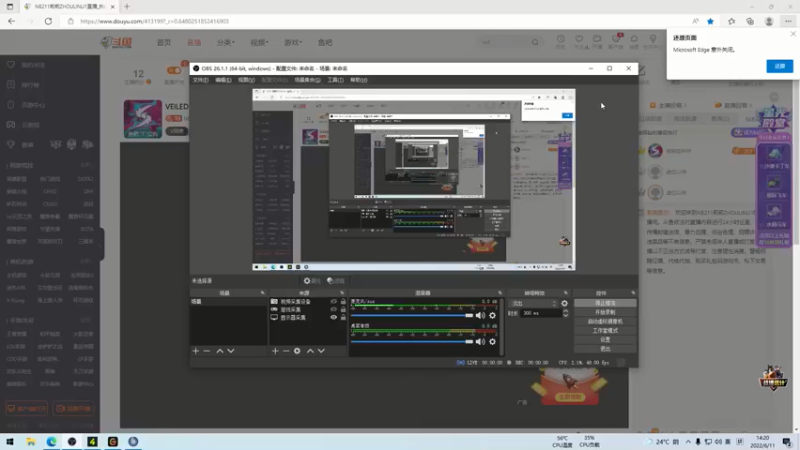Lock the 显示器采集 source
The image size is (800, 450).
click(x=343, y=317)
